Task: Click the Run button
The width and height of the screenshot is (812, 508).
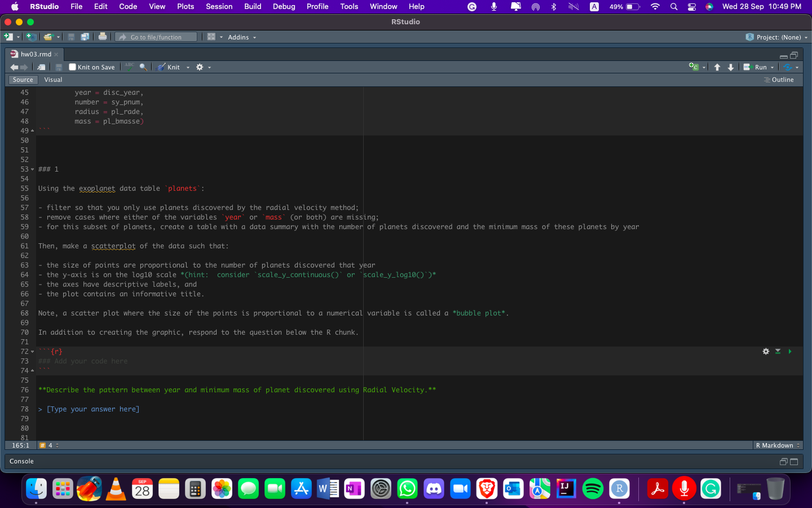Action: coord(755,67)
